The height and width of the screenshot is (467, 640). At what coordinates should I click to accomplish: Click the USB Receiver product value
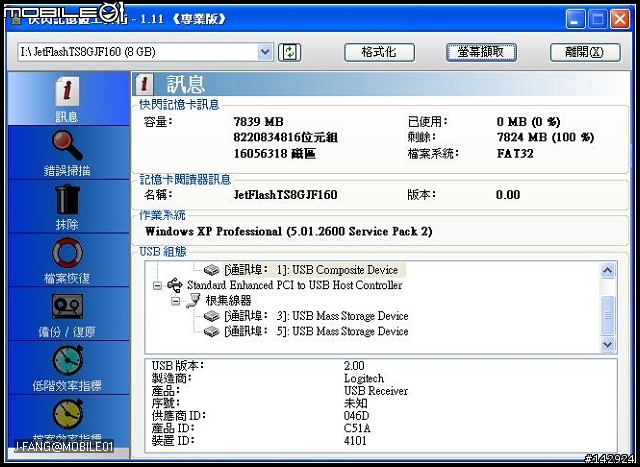376,391
